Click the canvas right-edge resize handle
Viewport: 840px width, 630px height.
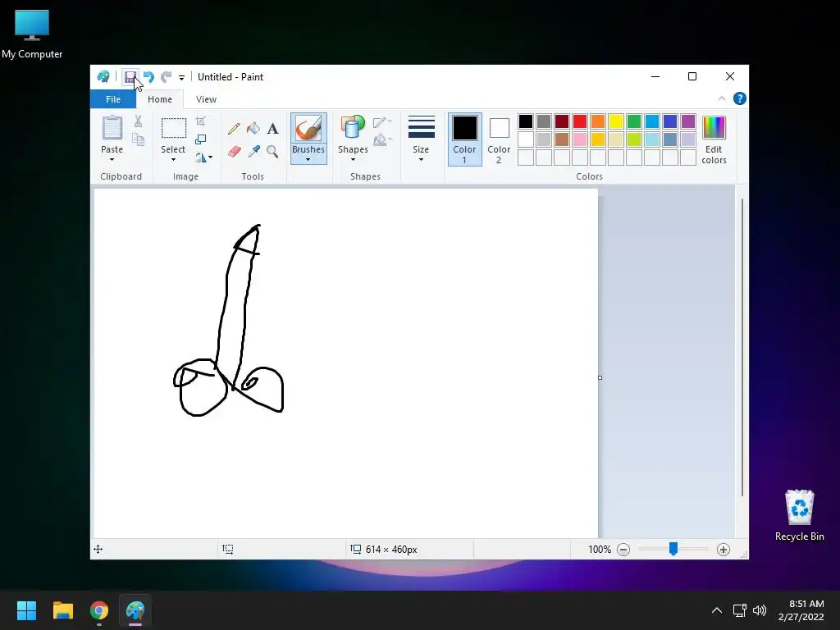[x=600, y=377]
